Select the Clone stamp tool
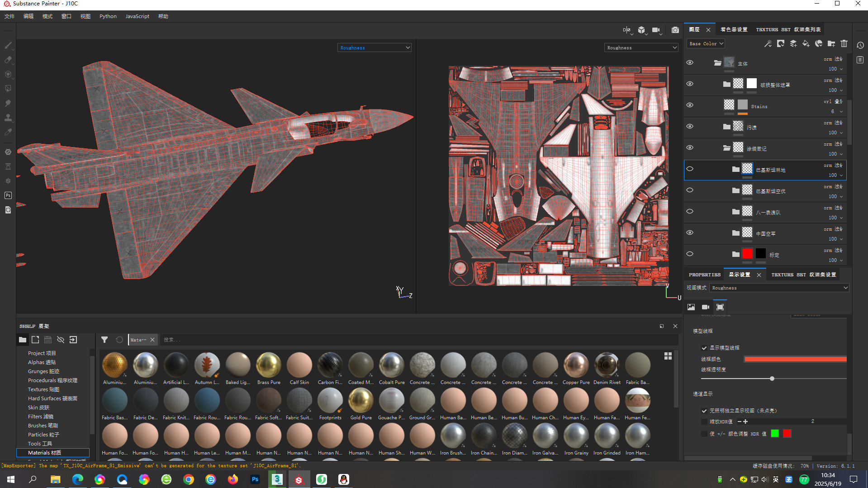This screenshot has height=488, width=868. pyautogui.click(x=8, y=118)
